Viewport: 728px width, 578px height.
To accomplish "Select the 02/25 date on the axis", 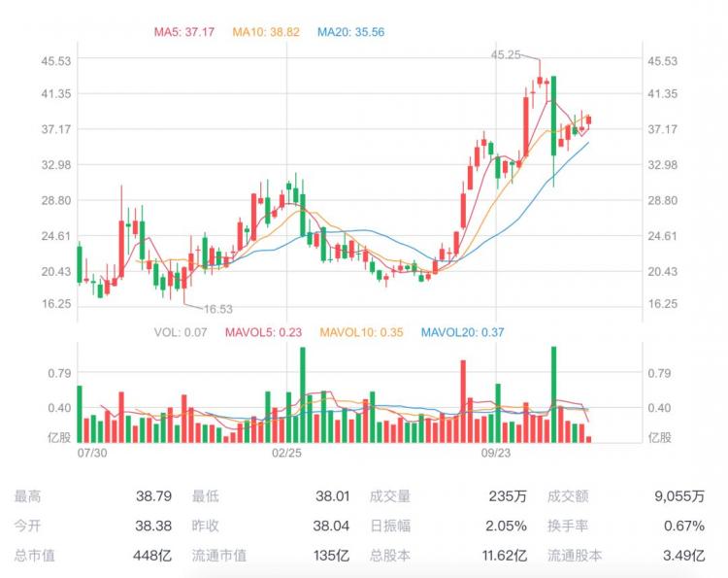I will pyautogui.click(x=286, y=453).
